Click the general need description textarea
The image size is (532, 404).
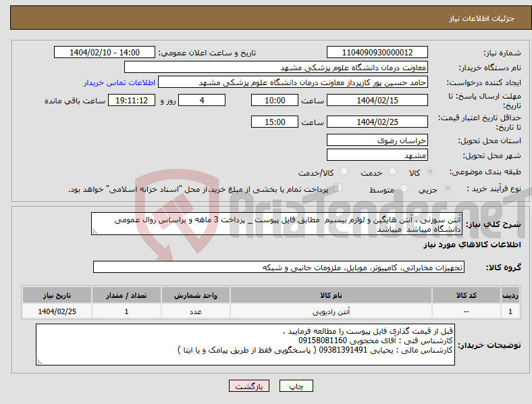[x=277, y=224]
